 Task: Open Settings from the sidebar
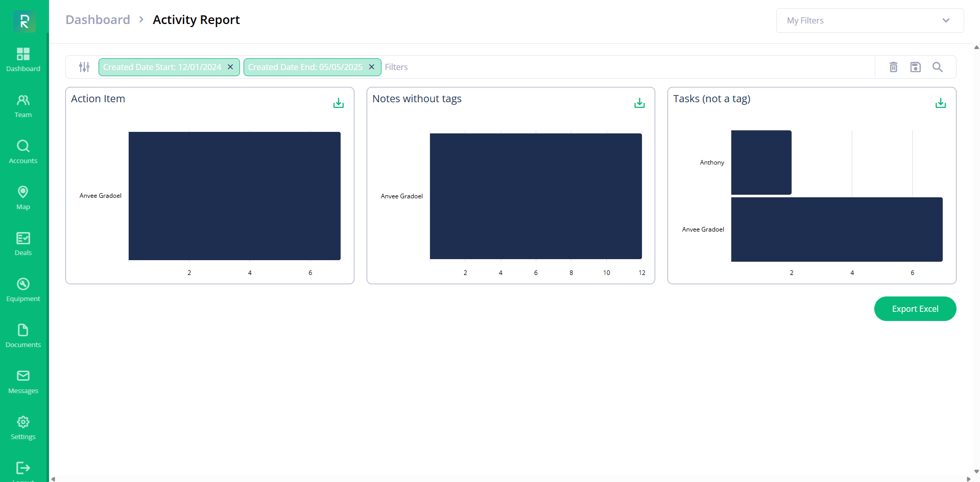click(x=23, y=428)
